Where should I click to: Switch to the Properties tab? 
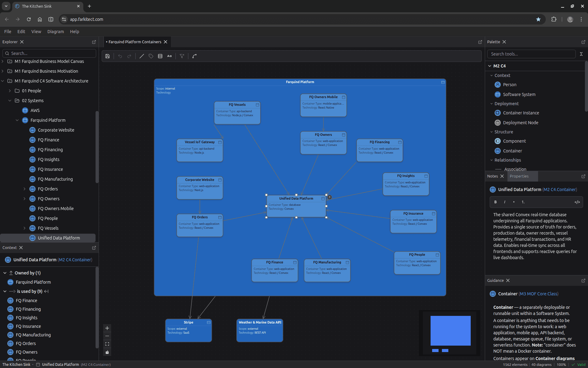click(519, 176)
